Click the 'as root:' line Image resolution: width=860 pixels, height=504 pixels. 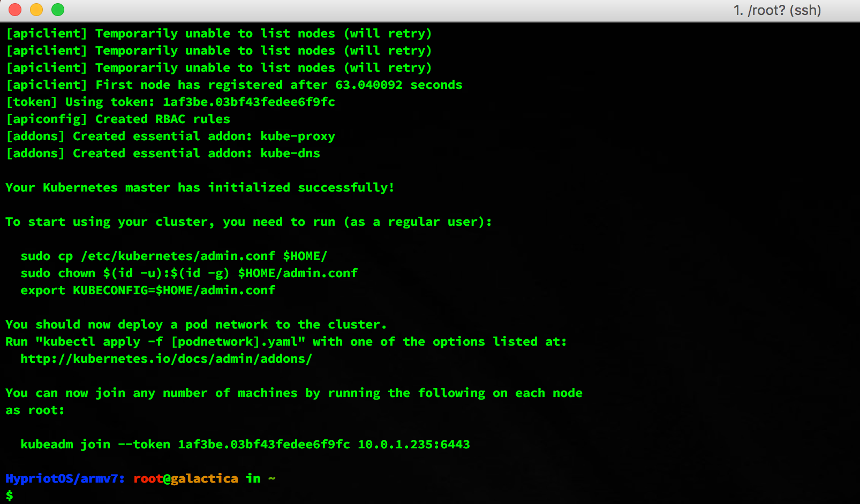(35, 410)
